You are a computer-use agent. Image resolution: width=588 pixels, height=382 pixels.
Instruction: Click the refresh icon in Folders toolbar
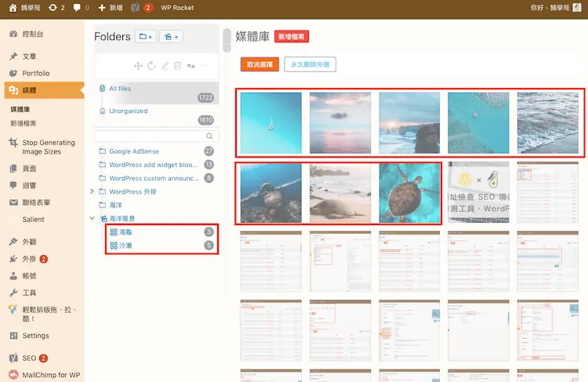pyautogui.click(x=151, y=66)
